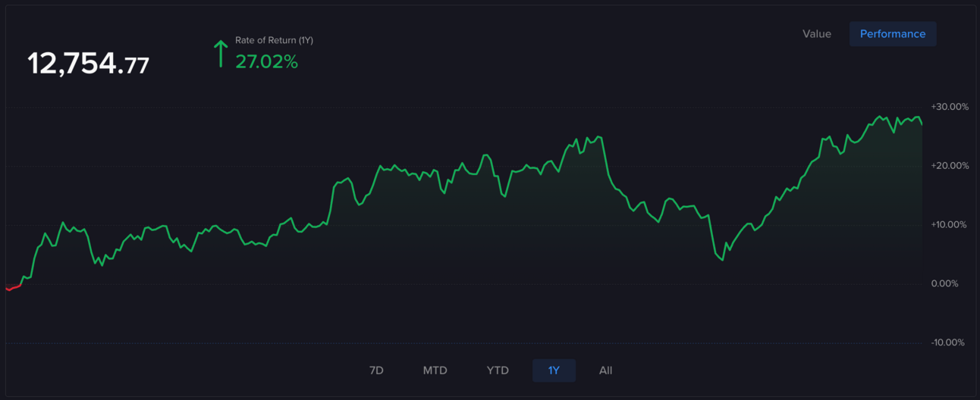The image size is (980, 400).
Task: Switch to the YTD range
Action: pyautogui.click(x=498, y=370)
